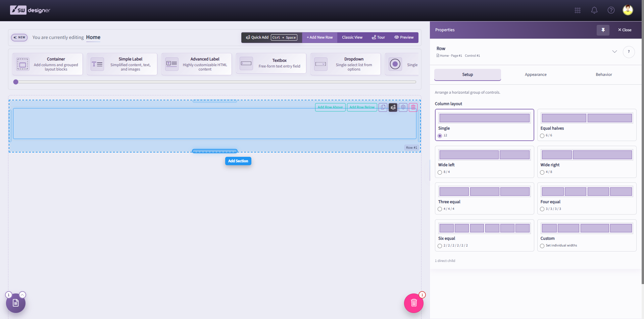Open Preview mode
Screen dimensions: 644x319
[404, 38]
